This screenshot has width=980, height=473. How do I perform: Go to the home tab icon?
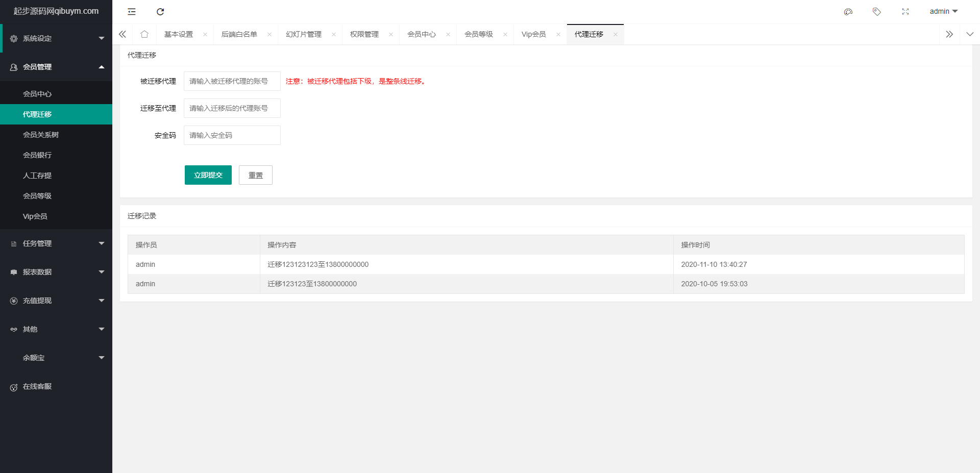(x=144, y=34)
